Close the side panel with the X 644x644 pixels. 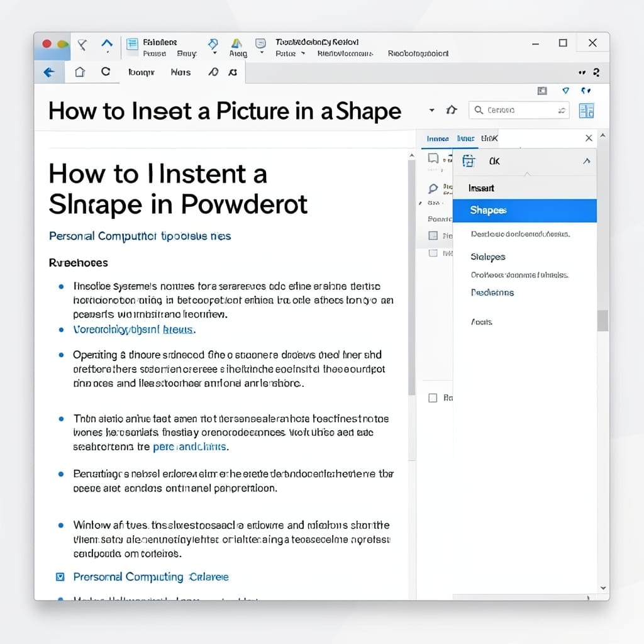point(589,138)
